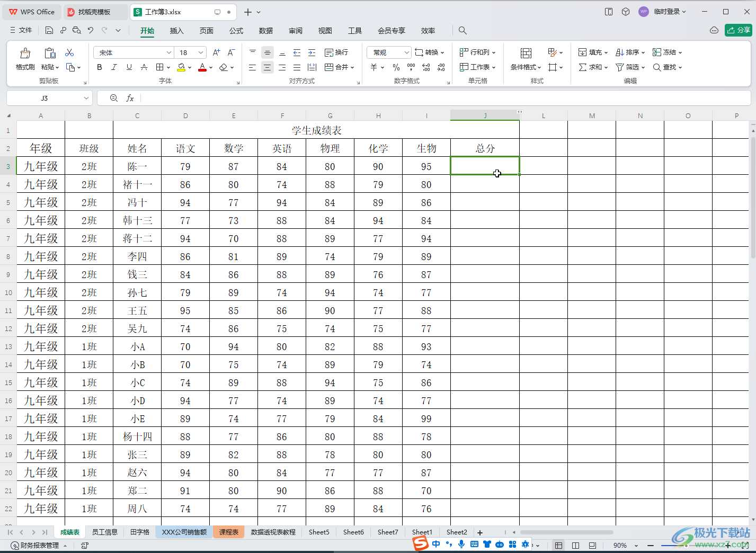Increase the cell indent
Viewport: 756px width, 553px height.
click(x=312, y=52)
